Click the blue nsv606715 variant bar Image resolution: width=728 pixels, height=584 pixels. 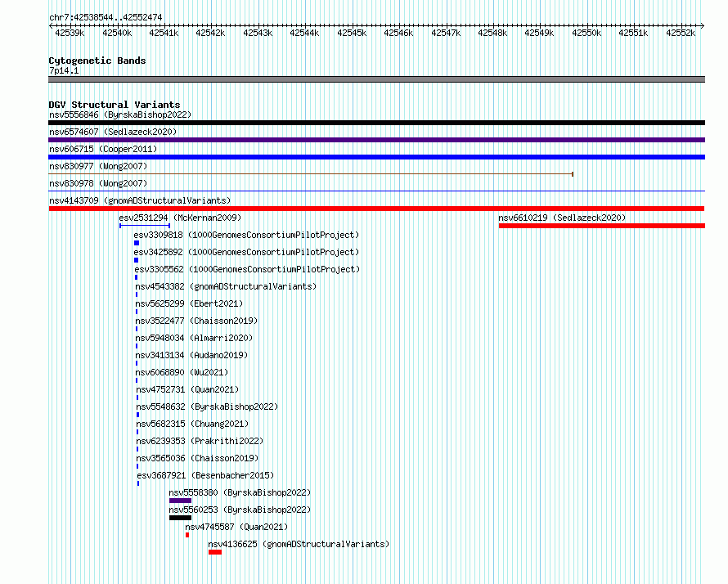tap(376, 157)
